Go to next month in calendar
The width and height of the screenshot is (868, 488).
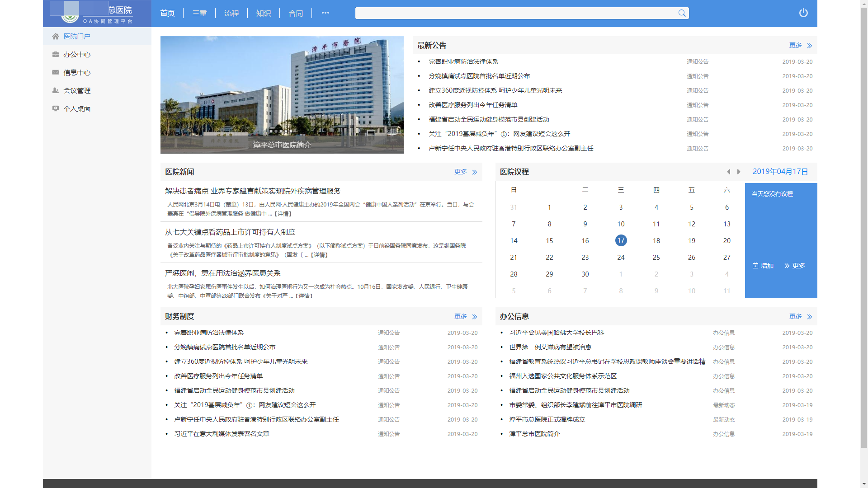pyautogui.click(x=739, y=172)
